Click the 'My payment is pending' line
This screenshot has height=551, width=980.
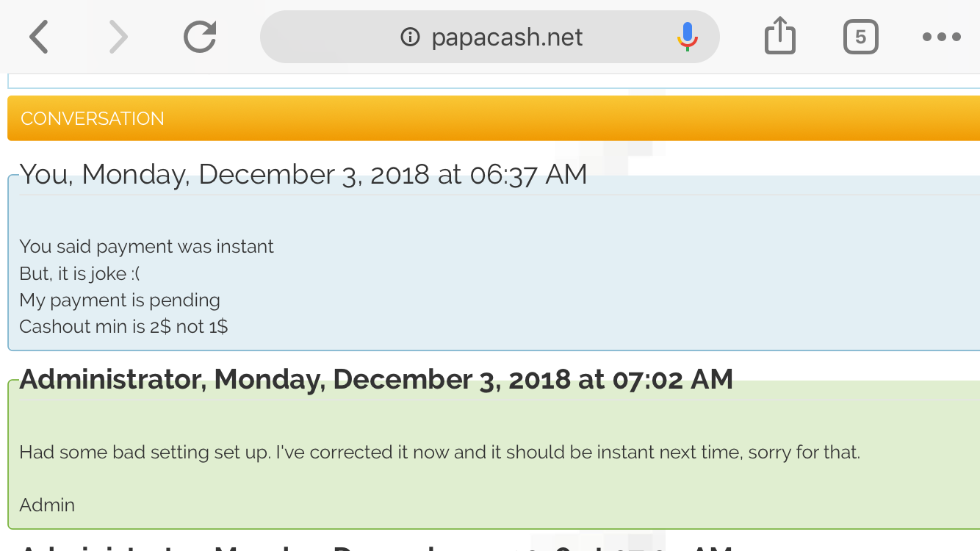(120, 300)
